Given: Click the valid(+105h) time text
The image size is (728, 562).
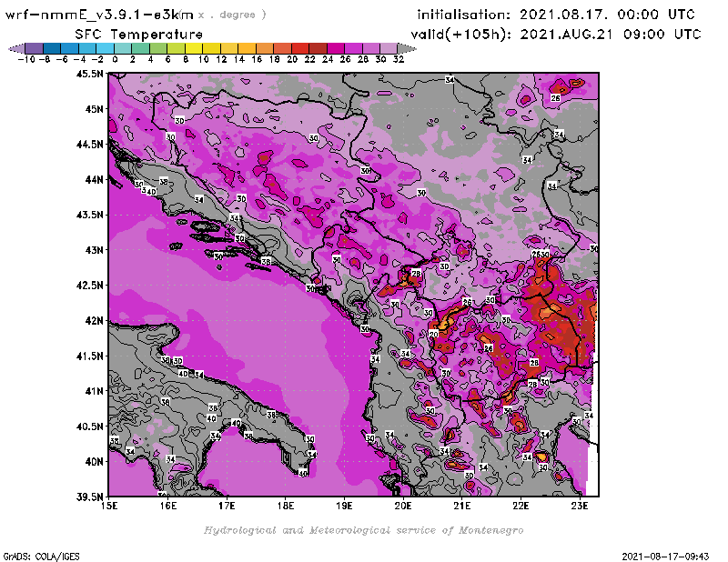Looking at the screenshot, I should pyautogui.click(x=556, y=35).
